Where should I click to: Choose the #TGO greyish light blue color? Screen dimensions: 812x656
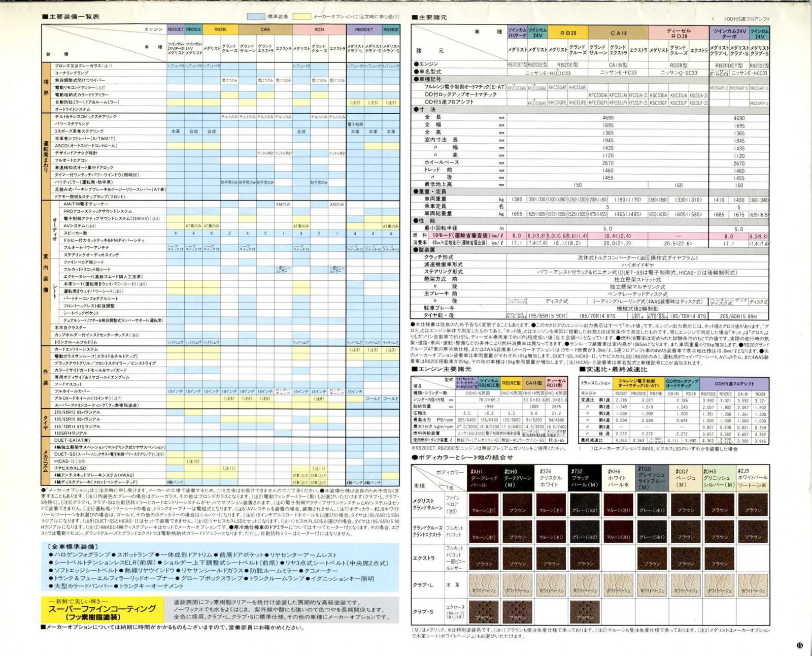click(652, 478)
